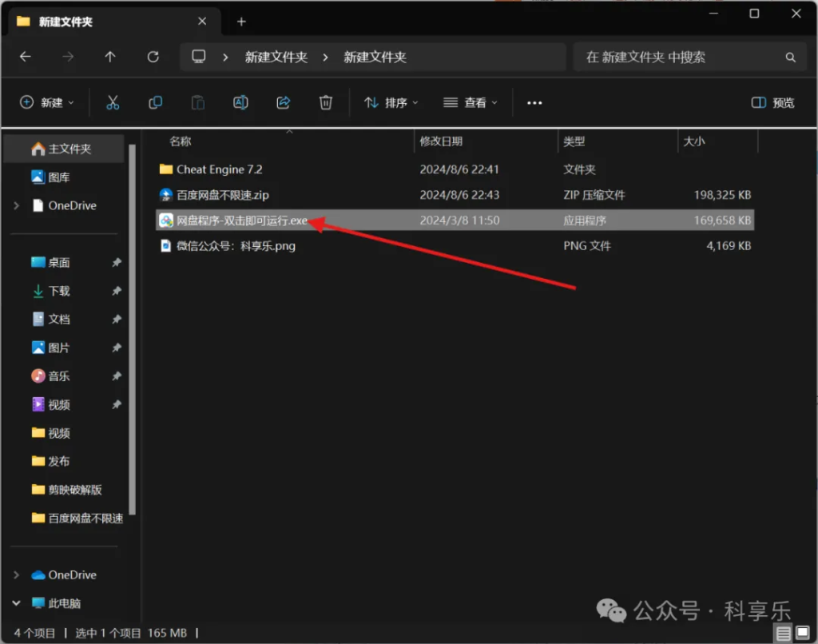Expand the upper OneDrive tree node

tap(16, 205)
